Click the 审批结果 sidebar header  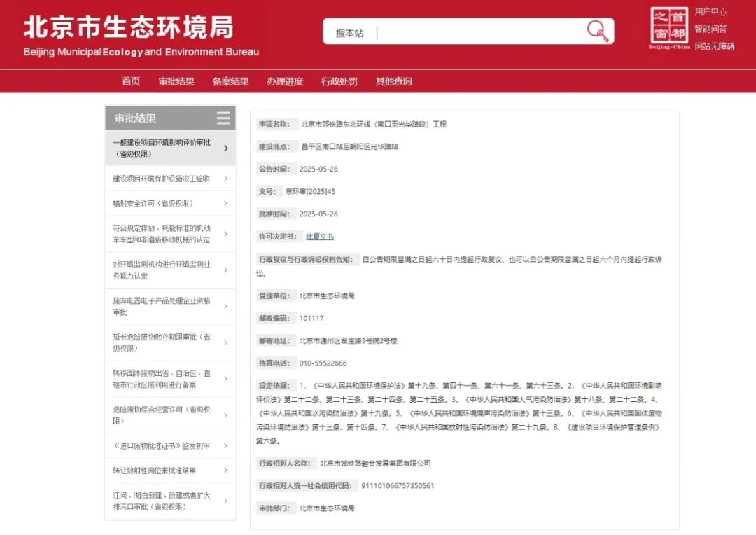click(170, 118)
